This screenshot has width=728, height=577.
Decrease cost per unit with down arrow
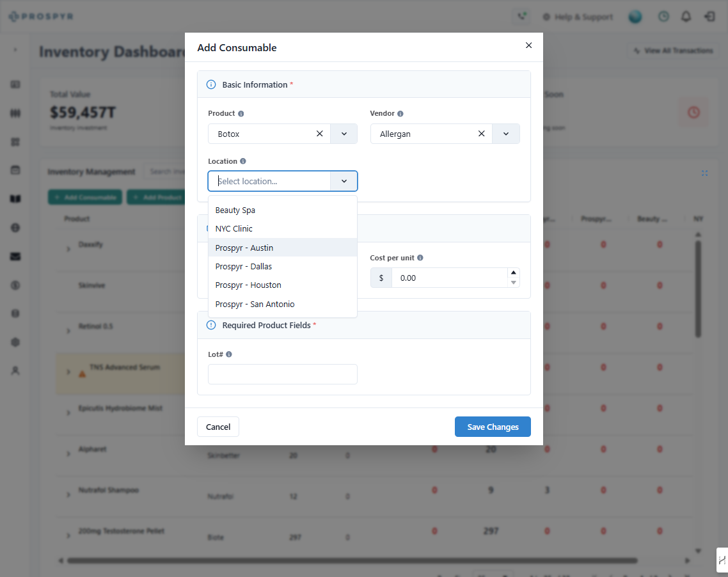click(x=514, y=283)
